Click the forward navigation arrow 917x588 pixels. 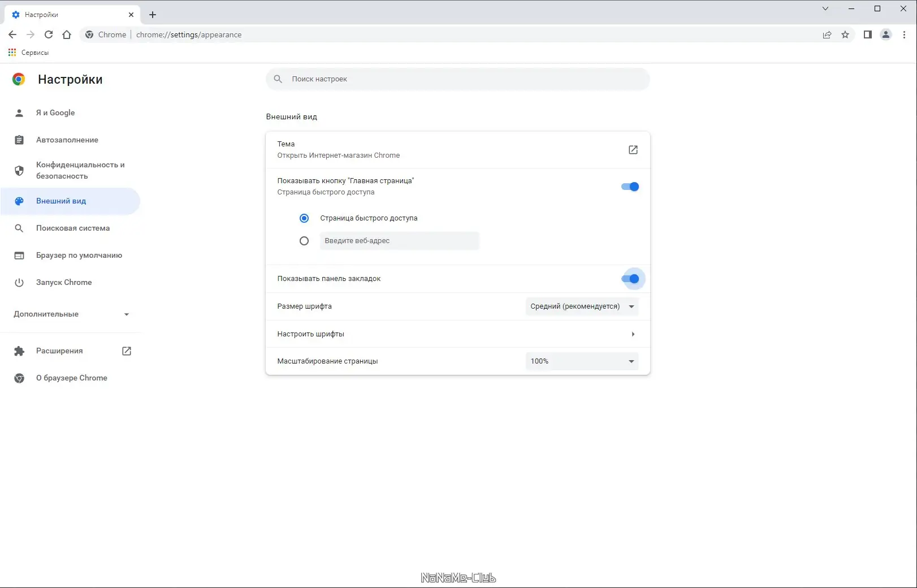(31, 34)
